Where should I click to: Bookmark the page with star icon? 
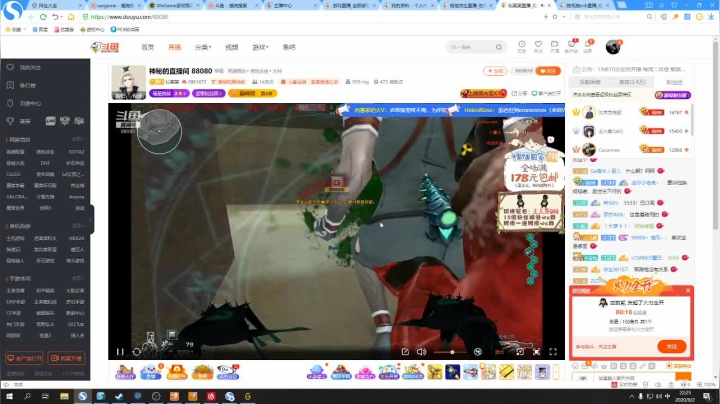point(555,17)
